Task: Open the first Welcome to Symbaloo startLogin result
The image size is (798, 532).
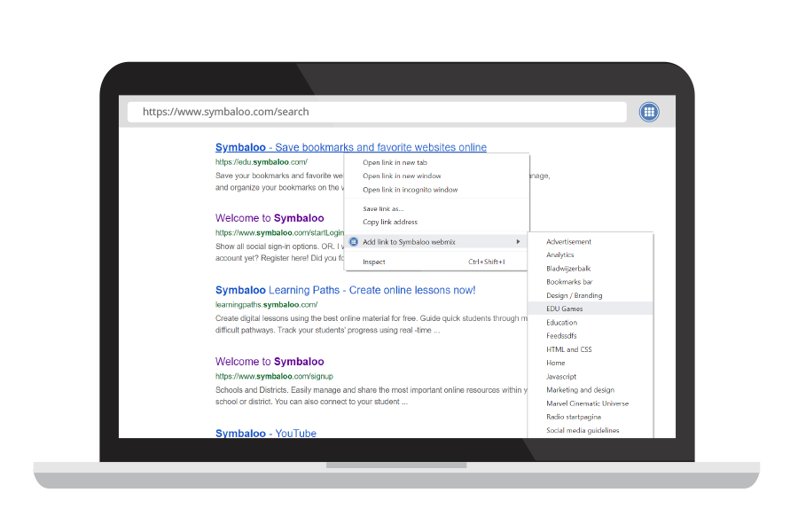Action: click(x=270, y=218)
